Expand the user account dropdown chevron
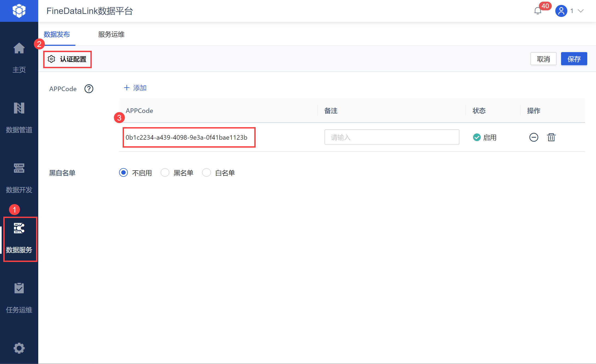 [x=581, y=11]
